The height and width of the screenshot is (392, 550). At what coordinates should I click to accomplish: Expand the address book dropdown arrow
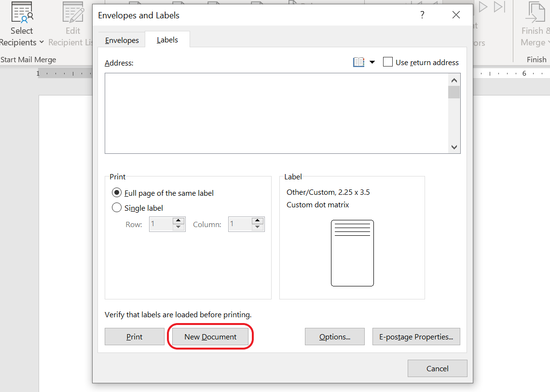[x=372, y=62]
